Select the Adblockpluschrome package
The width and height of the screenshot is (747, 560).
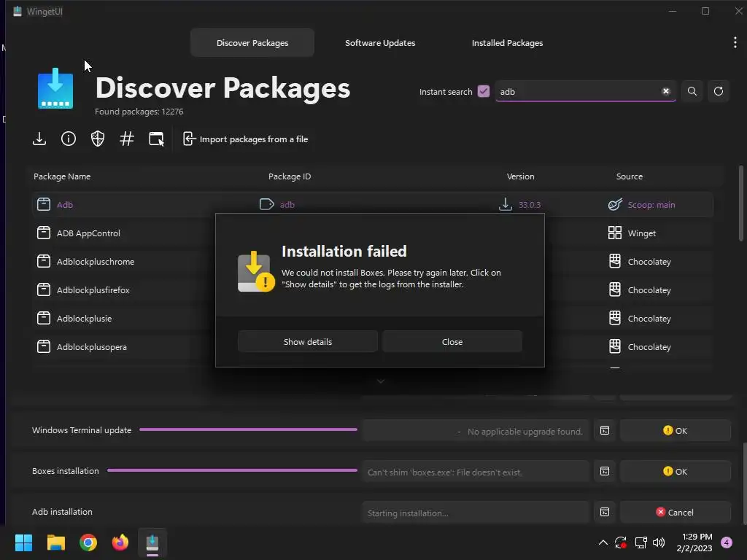pos(96,262)
